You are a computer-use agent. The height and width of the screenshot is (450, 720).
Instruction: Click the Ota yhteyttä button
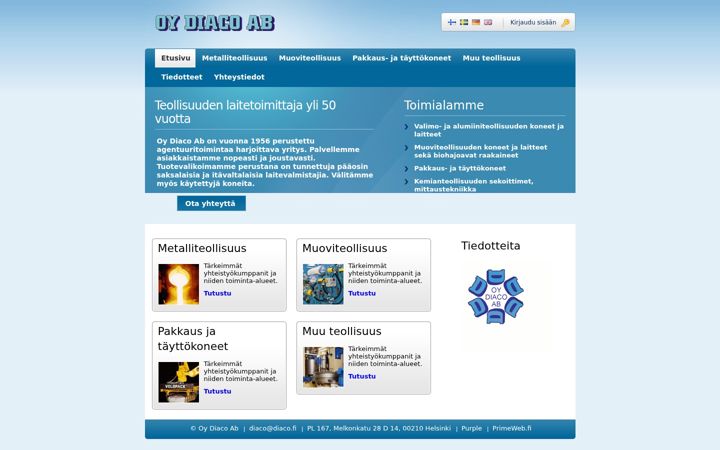pos(211,203)
